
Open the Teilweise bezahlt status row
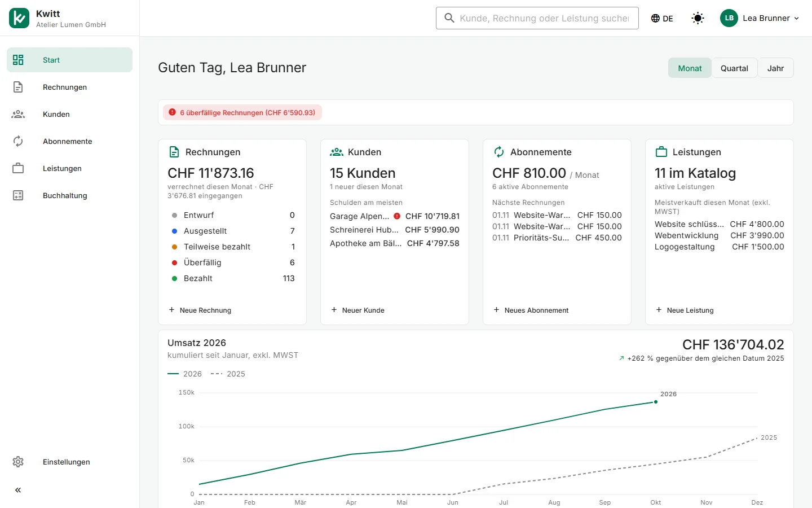coord(232,247)
